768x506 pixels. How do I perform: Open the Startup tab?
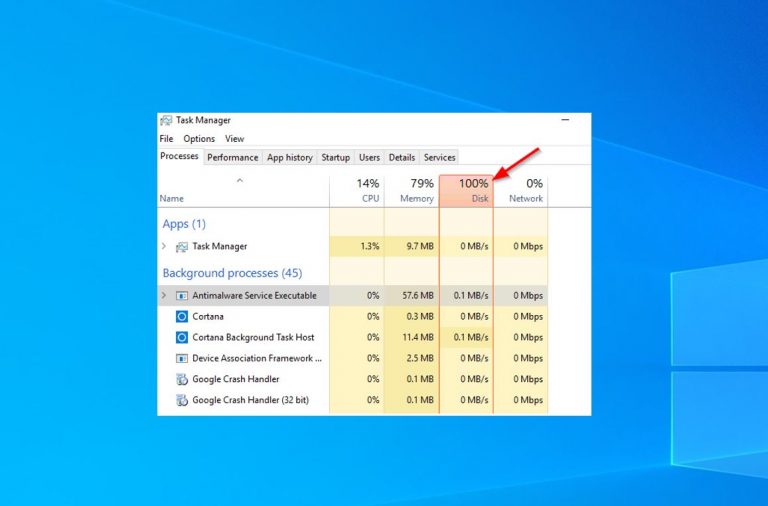point(336,157)
